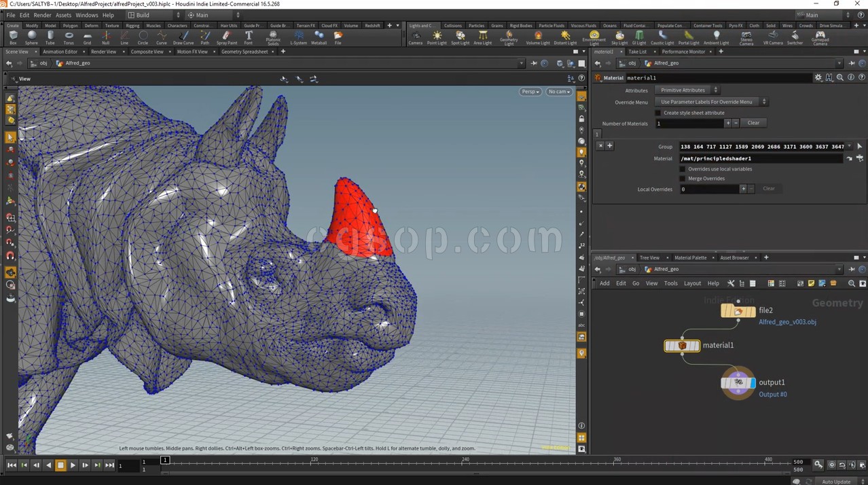Click the output1 node in network

coord(738,383)
